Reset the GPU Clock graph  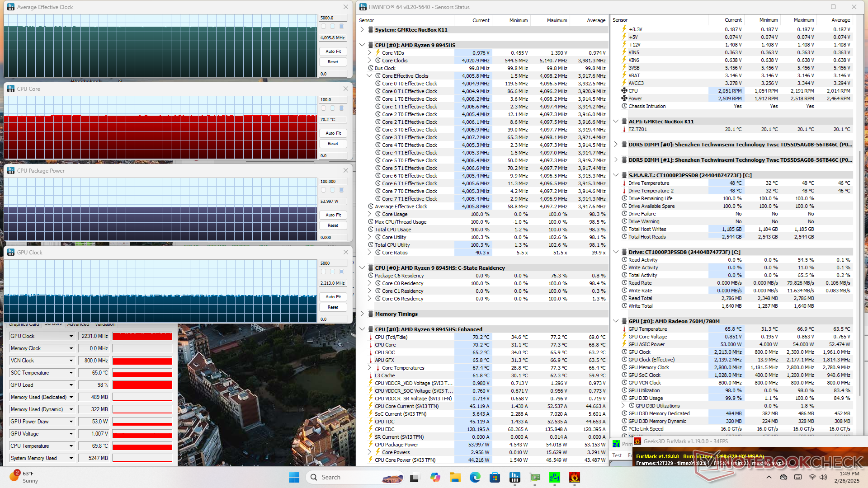[333, 307]
